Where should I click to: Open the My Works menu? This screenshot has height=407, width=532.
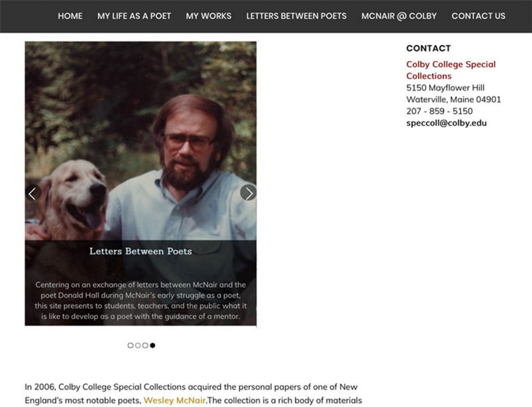click(209, 16)
